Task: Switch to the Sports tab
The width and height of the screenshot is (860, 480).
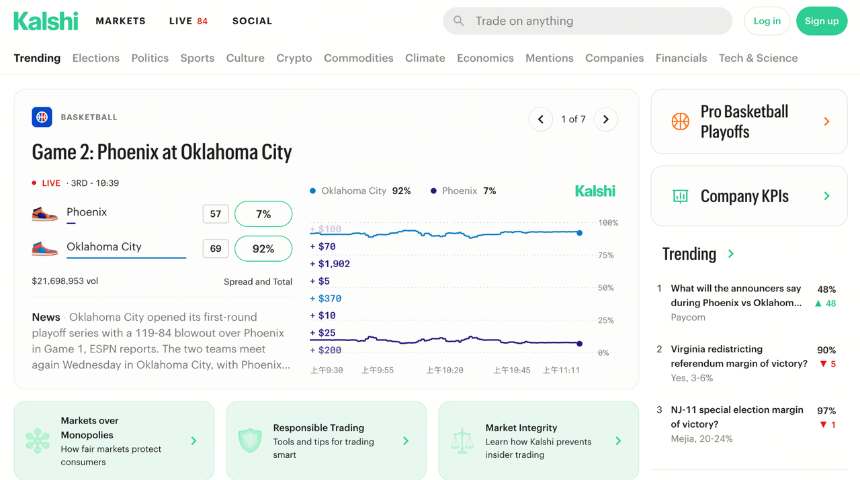Action: coord(197,58)
